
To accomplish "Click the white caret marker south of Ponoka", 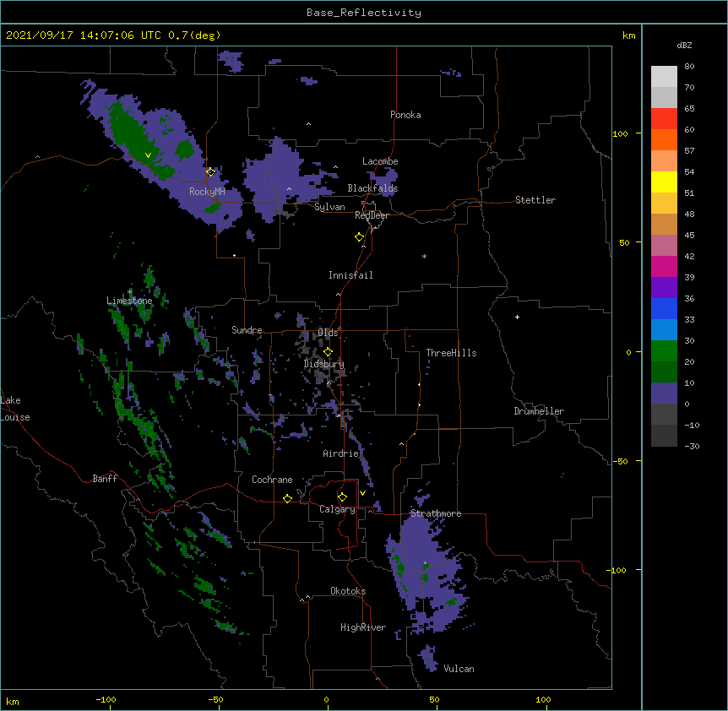I will [309, 124].
